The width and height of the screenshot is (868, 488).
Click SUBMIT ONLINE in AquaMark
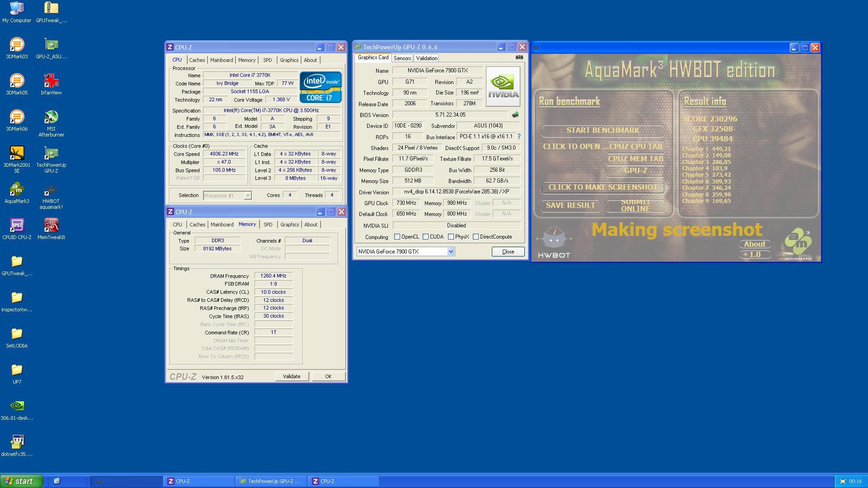point(635,206)
